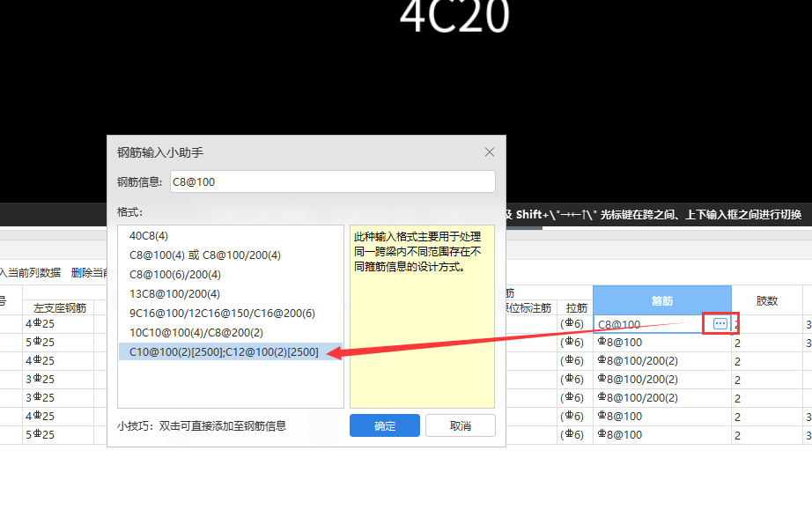812x532 pixels.
Task: Select format 13C8@100/200(4)
Action: [x=231, y=293]
